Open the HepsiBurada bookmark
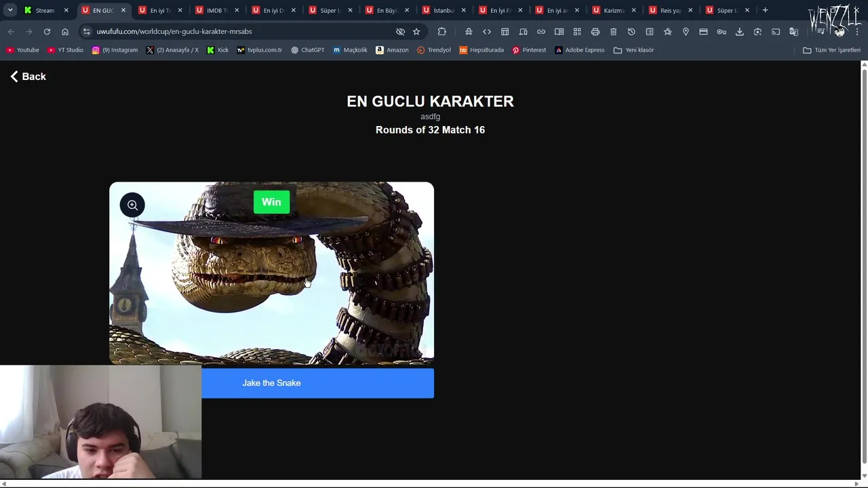868x488 pixels. [x=481, y=49]
